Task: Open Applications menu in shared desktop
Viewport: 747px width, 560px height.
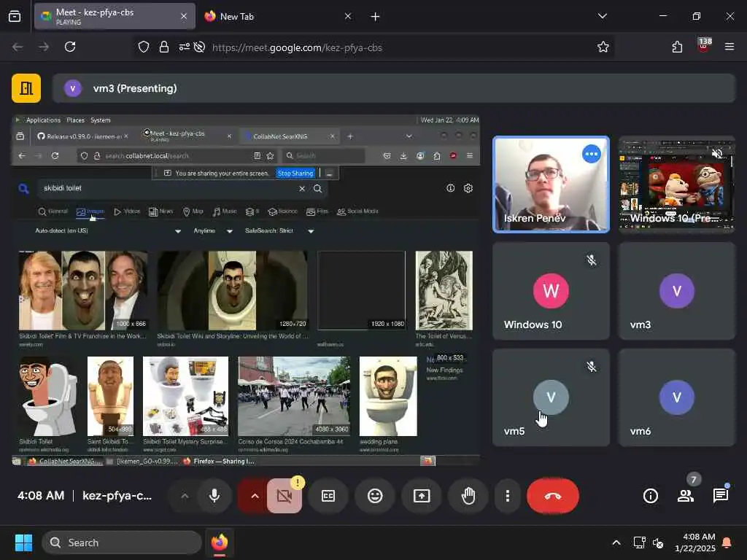Action: tap(43, 120)
